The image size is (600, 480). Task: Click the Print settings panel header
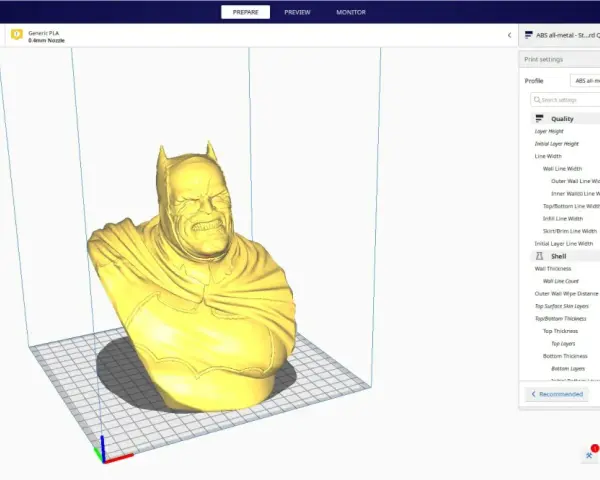click(x=560, y=59)
